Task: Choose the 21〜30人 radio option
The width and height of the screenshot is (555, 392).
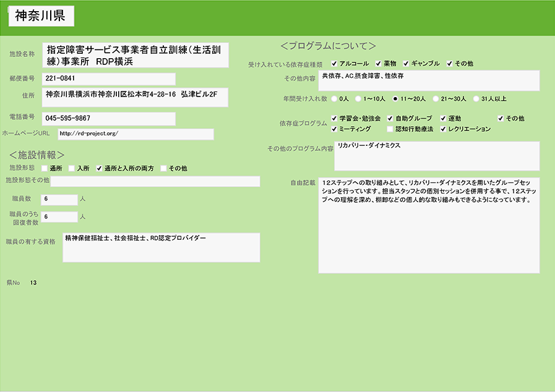Action: [436, 98]
